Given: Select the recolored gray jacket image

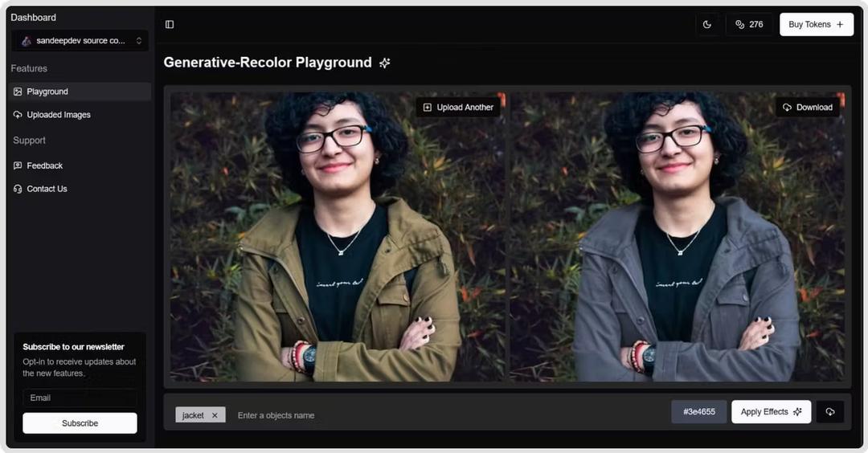Looking at the screenshot, I should point(678,237).
